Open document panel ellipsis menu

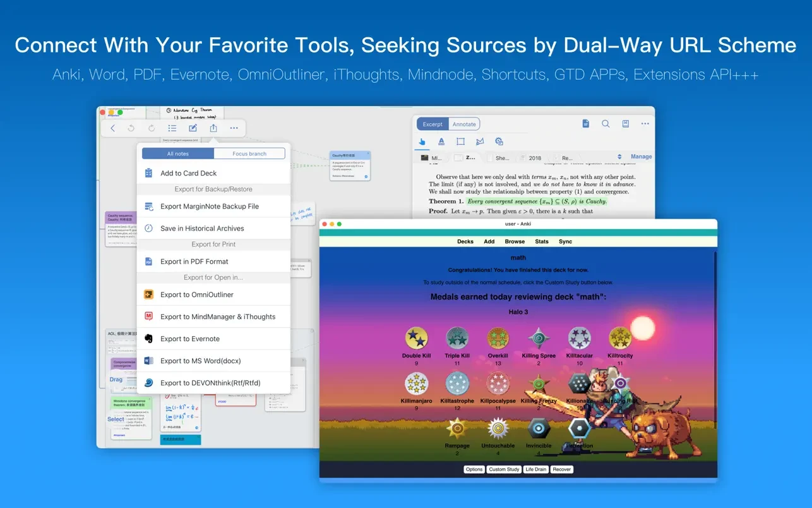pos(645,124)
